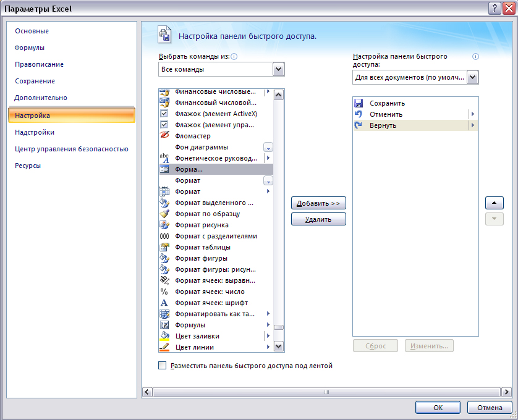This screenshot has height=420, width=518.
Task: Open the Надстройки category
Action: click(x=35, y=132)
